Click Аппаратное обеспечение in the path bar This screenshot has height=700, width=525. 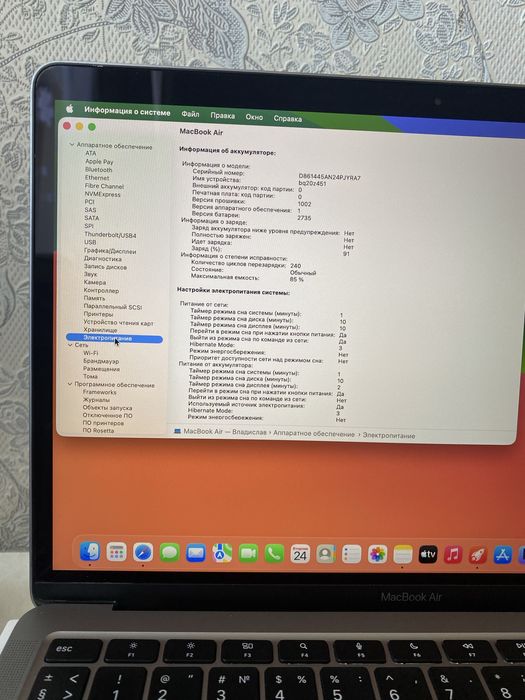pyautogui.click(x=314, y=433)
